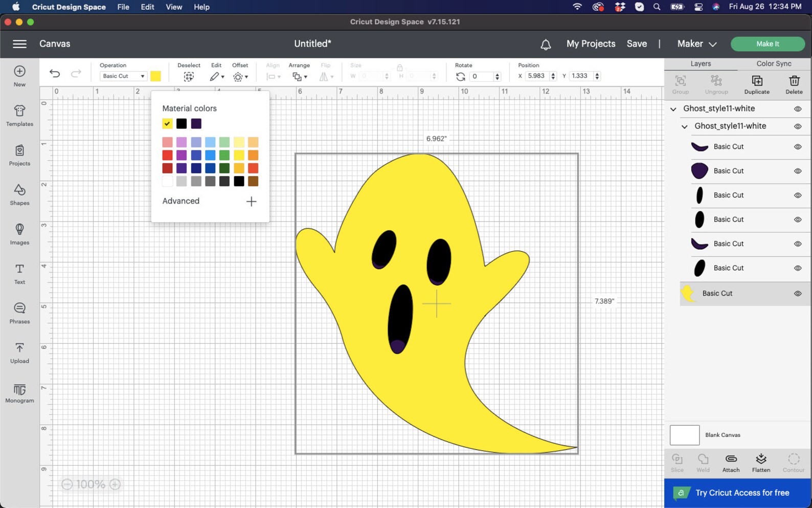Hide the sixth Basic Cut layer
This screenshot has height=508, width=812.
point(798,269)
